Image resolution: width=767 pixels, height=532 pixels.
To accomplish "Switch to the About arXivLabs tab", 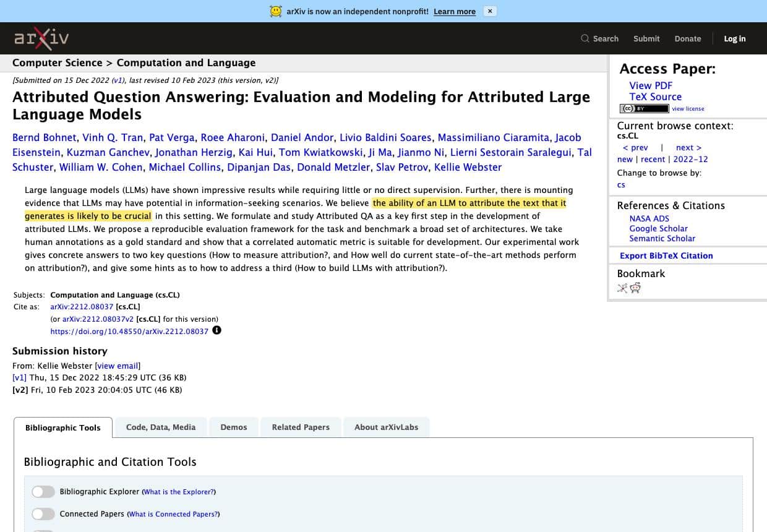I will pos(386,427).
